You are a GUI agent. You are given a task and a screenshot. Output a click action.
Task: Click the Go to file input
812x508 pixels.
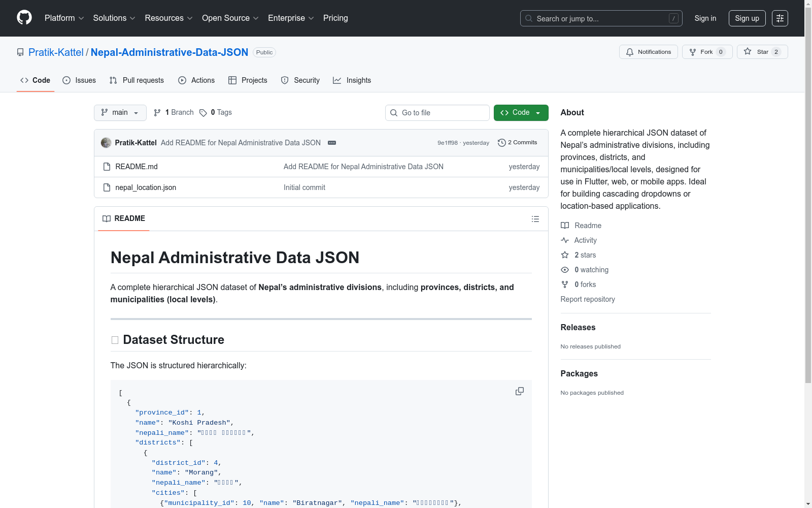point(437,113)
